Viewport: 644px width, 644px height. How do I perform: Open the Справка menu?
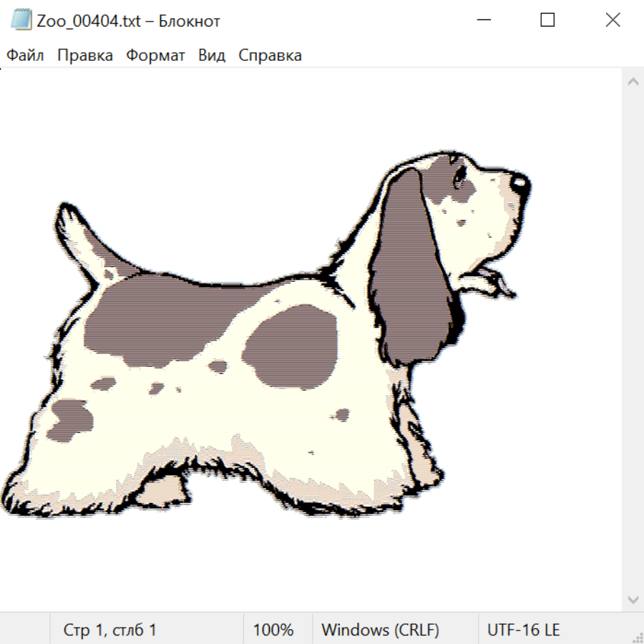coord(270,56)
